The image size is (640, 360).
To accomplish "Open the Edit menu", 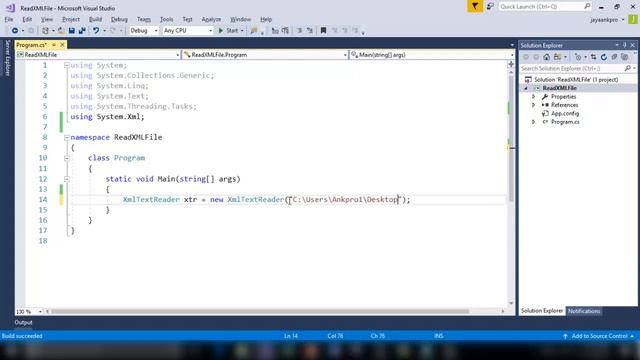I will click(x=27, y=19).
